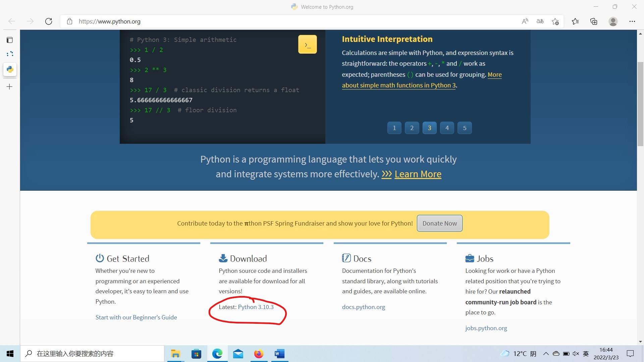Open the read aloud icon in address bar
The width and height of the screenshot is (644, 362).
[525, 21]
